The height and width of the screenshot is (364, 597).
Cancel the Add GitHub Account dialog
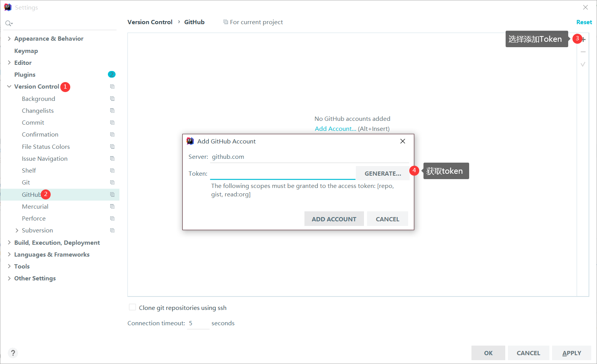387,219
